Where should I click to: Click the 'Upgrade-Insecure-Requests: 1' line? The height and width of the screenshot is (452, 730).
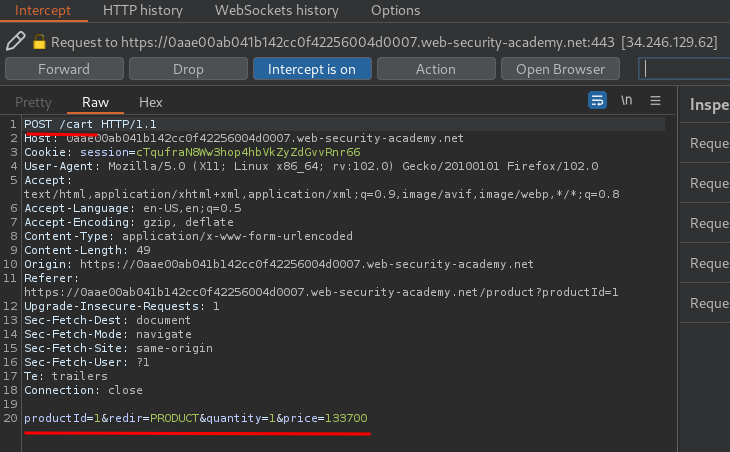[x=122, y=306]
